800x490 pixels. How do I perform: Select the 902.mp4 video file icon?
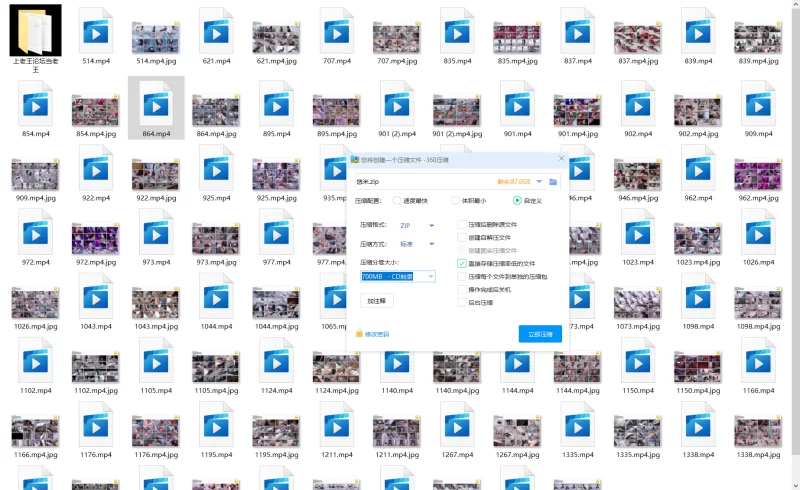(638, 104)
